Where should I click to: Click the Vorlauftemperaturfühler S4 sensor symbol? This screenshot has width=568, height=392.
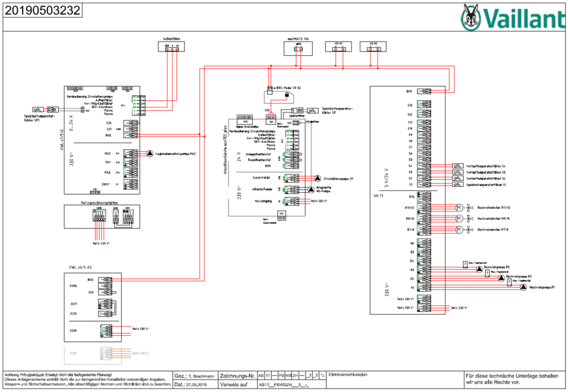pyautogui.click(x=458, y=166)
